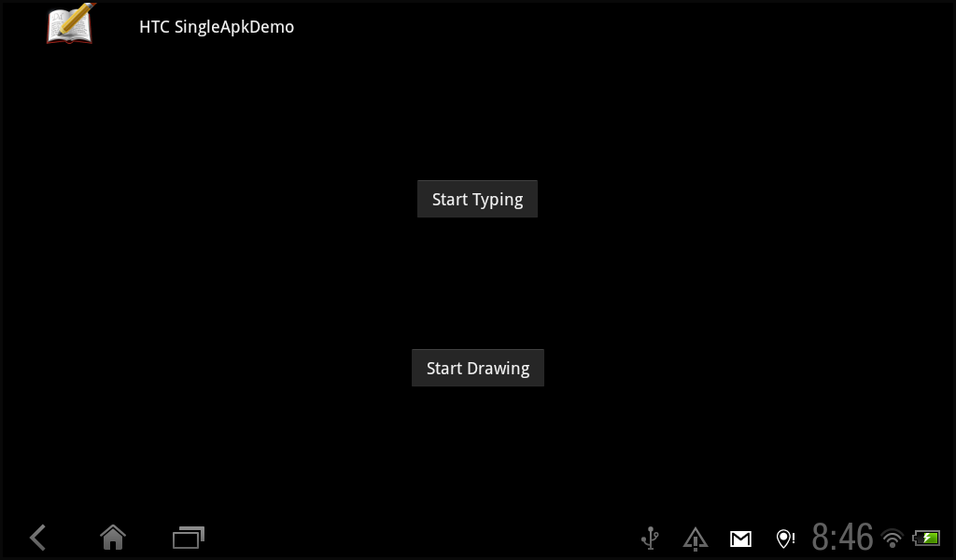Click the book and pencil app icon

pyautogui.click(x=71, y=24)
